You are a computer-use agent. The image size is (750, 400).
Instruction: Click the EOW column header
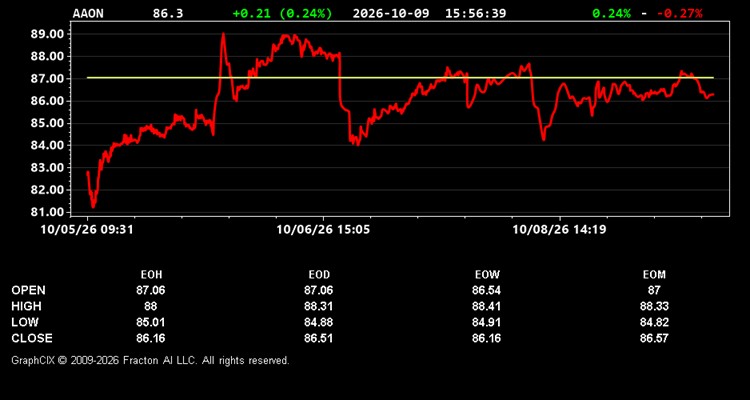point(486,275)
